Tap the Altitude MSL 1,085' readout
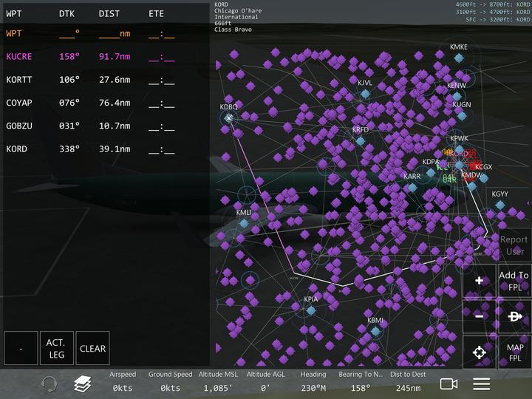This screenshot has height=399, width=532. pos(218,381)
